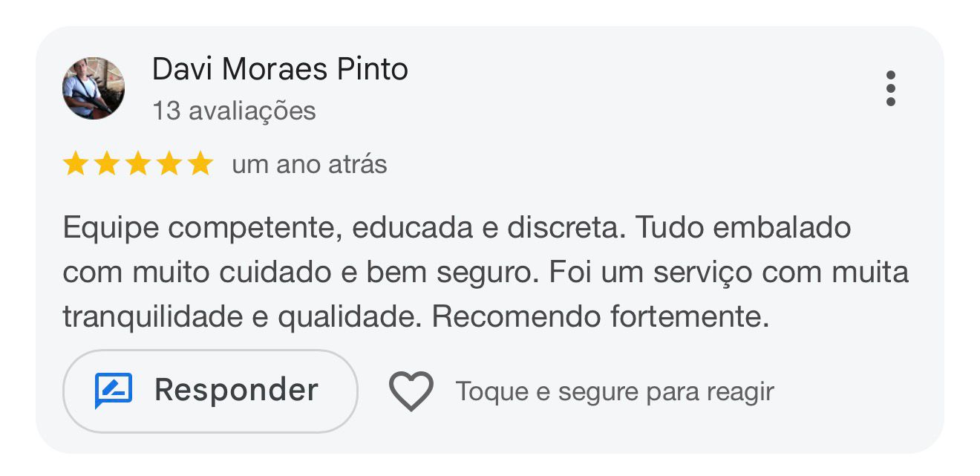Click Toque e segure para reagir text

click(614, 391)
